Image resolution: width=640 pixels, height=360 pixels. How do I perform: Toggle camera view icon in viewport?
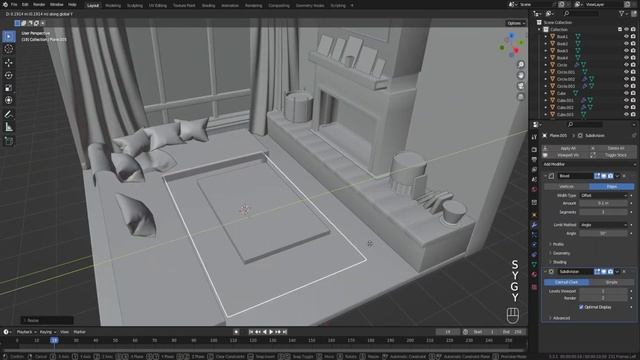[521, 86]
